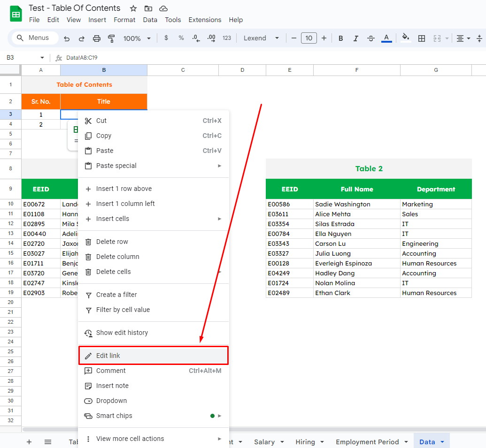This screenshot has width=486, height=448.
Task: Toggle Italic formatting
Action: (356, 38)
